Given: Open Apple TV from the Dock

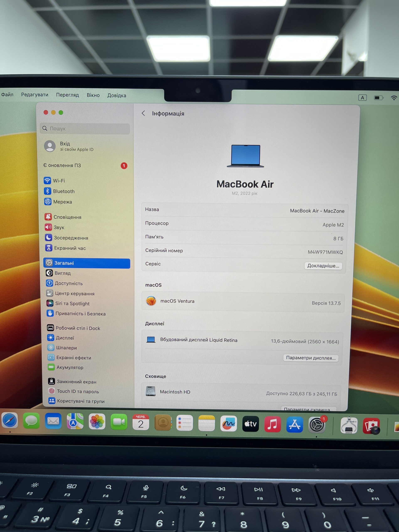Looking at the screenshot, I should click(250, 424).
